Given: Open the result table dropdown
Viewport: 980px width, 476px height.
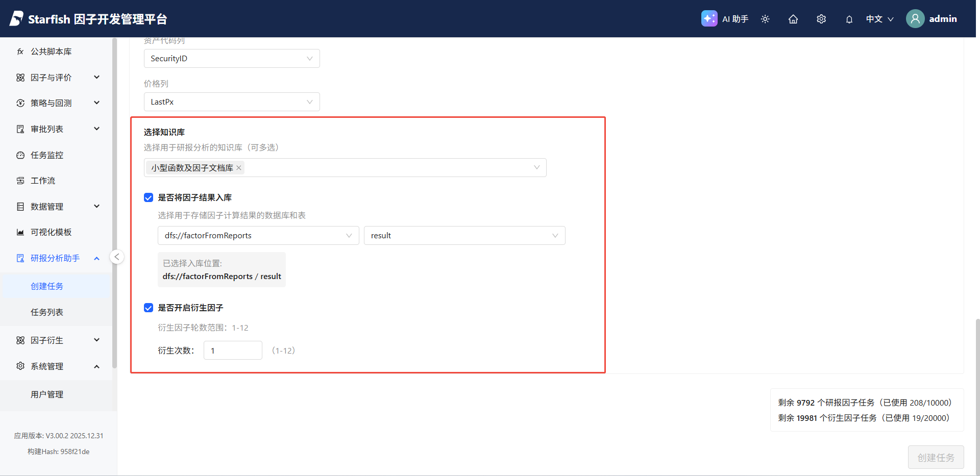Looking at the screenshot, I should click(x=464, y=236).
